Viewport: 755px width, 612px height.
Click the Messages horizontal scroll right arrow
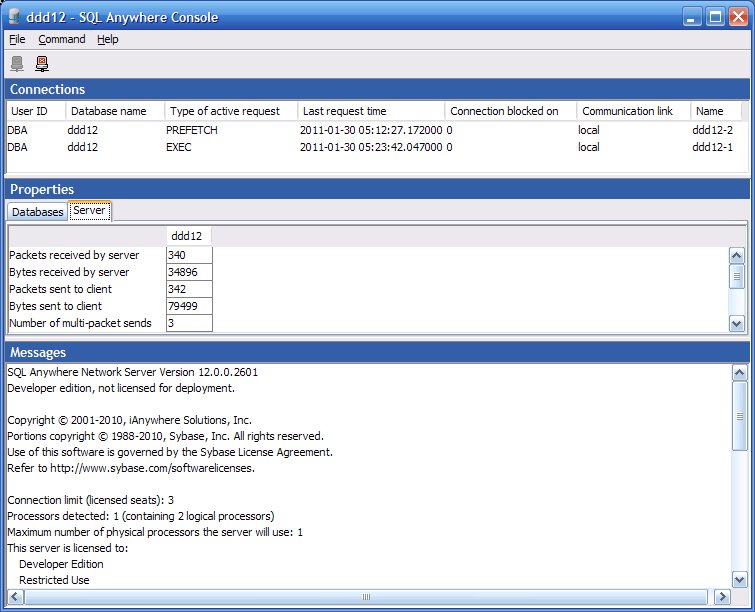point(722,597)
